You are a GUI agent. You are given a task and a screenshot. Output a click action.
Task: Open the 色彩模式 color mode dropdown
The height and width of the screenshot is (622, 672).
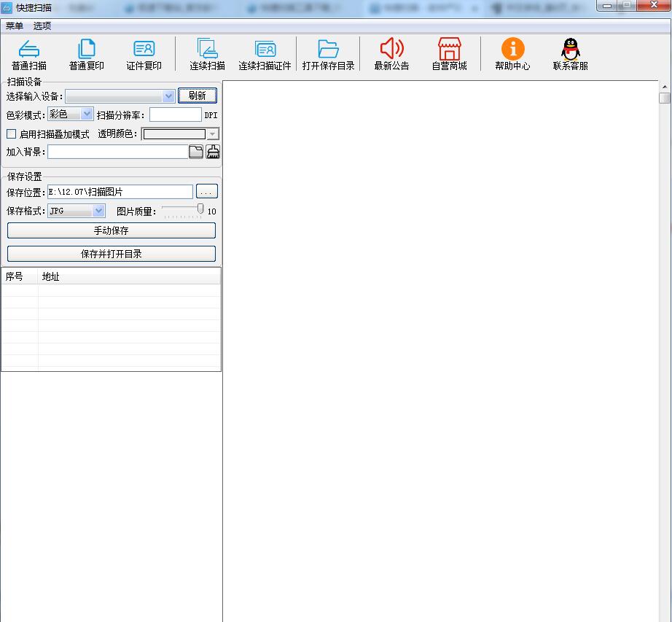(87, 114)
